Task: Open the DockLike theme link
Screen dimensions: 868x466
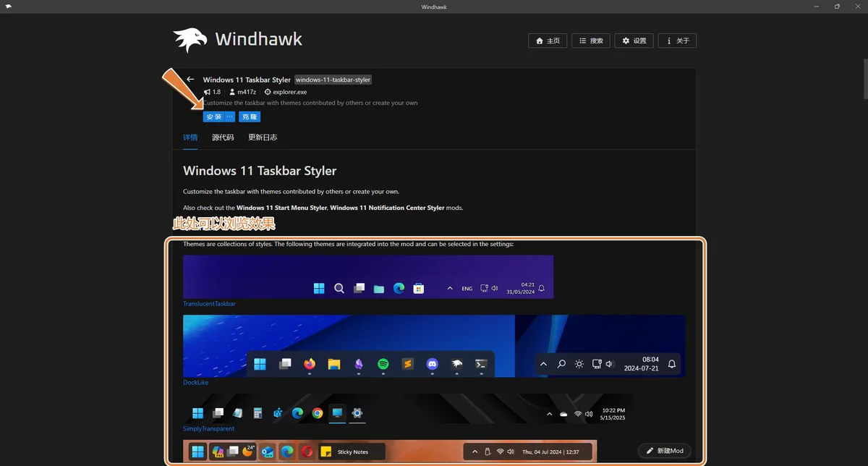Action: 195,382
